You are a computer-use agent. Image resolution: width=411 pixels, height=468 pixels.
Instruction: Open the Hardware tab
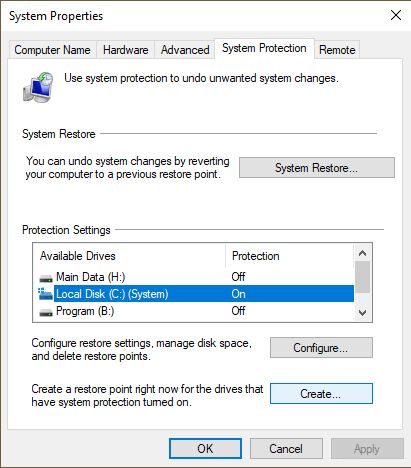(x=126, y=50)
